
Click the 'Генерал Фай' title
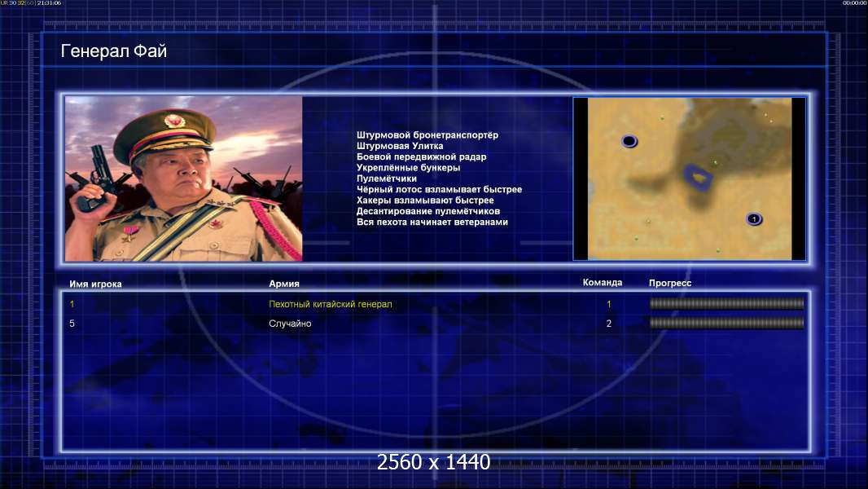(113, 51)
